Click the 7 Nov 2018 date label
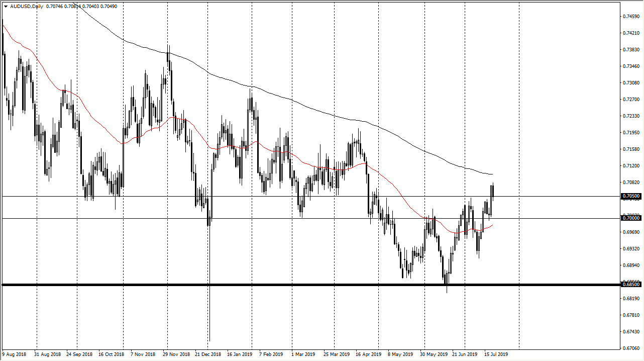Screen dimensions: 644x361 [x=144, y=354]
